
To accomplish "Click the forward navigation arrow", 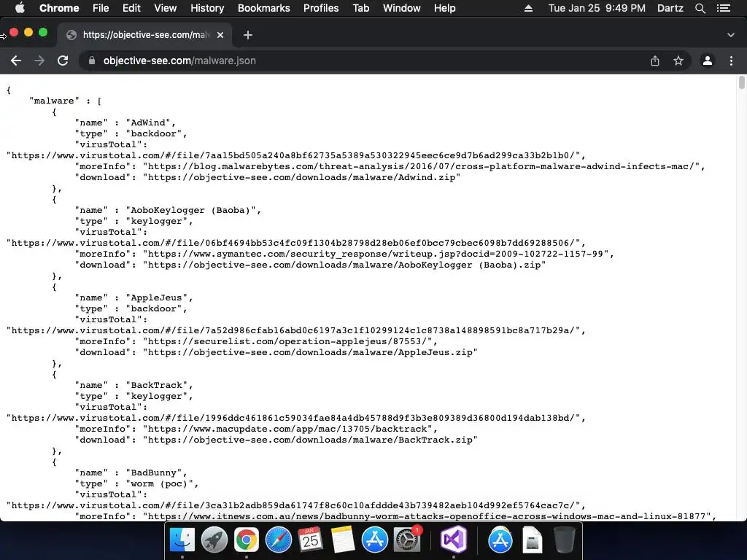I will point(39,61).
